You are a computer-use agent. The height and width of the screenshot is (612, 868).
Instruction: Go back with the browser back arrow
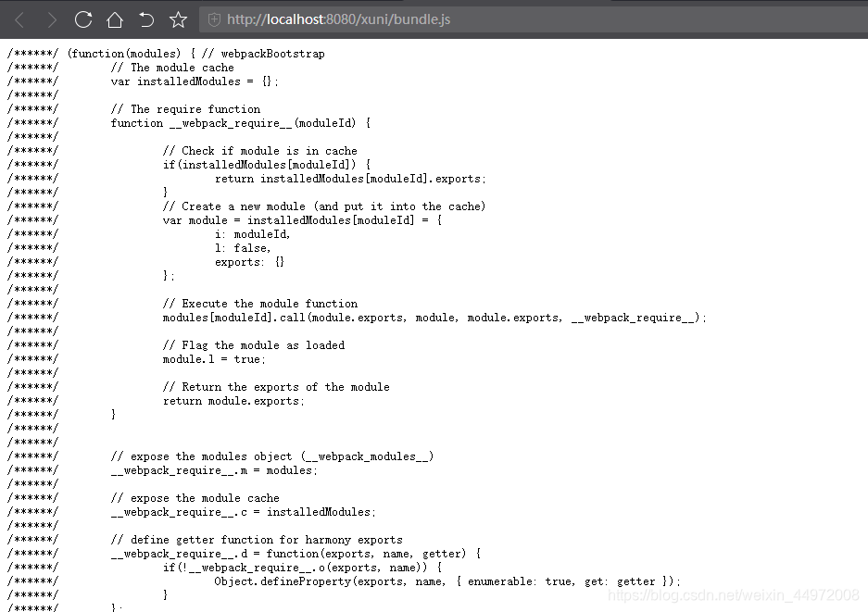point(19,20)
